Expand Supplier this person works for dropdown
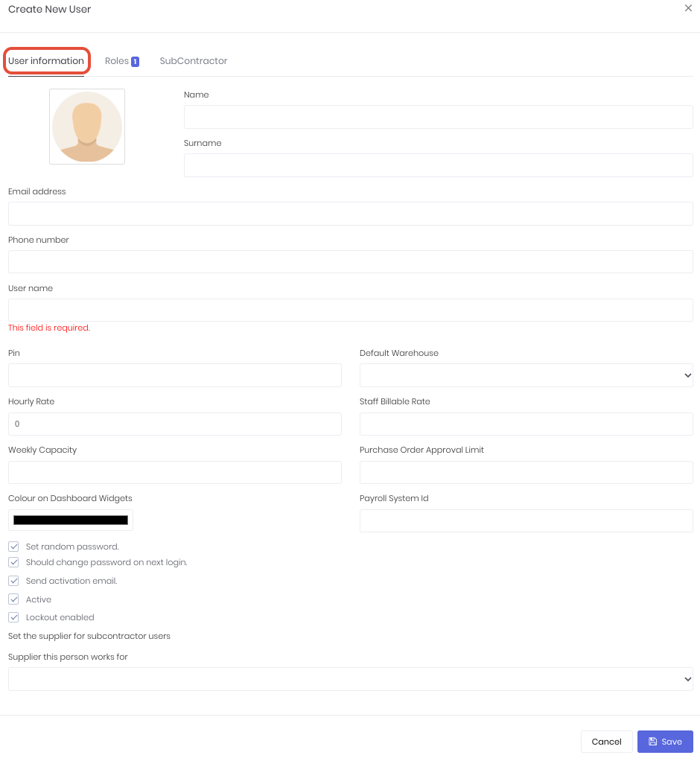The width and height of the screenshot is (700, 761). click(x=350, y=679)
